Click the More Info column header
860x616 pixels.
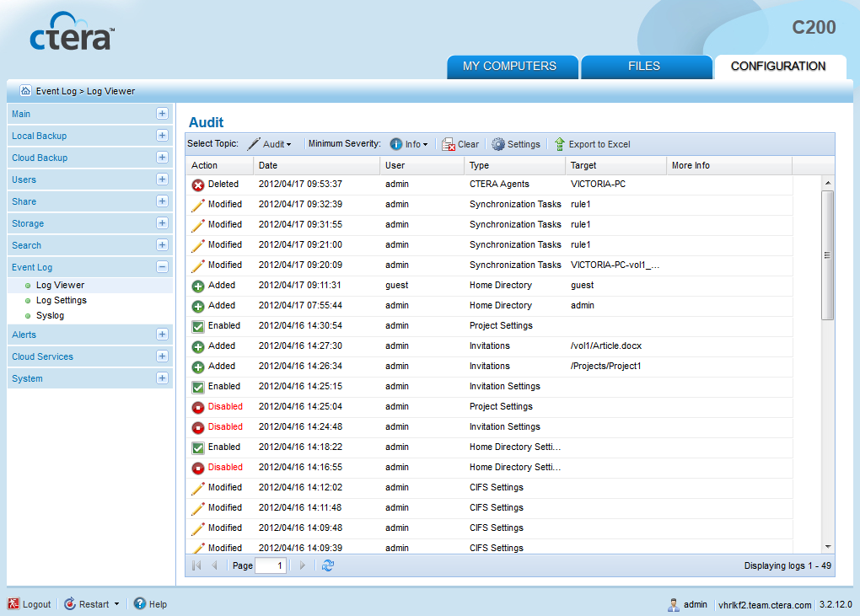[729, 165]
